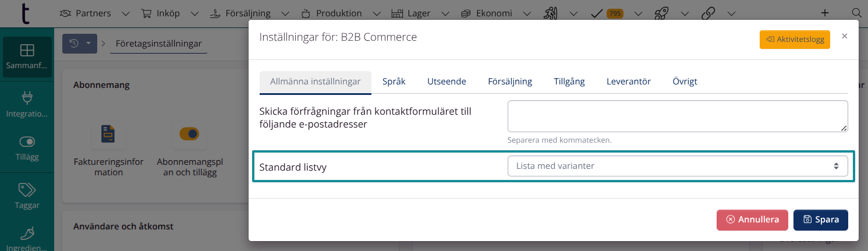Click the Annullera button
Viewport: 868px width, 251px height.
(x=752, y=220)
